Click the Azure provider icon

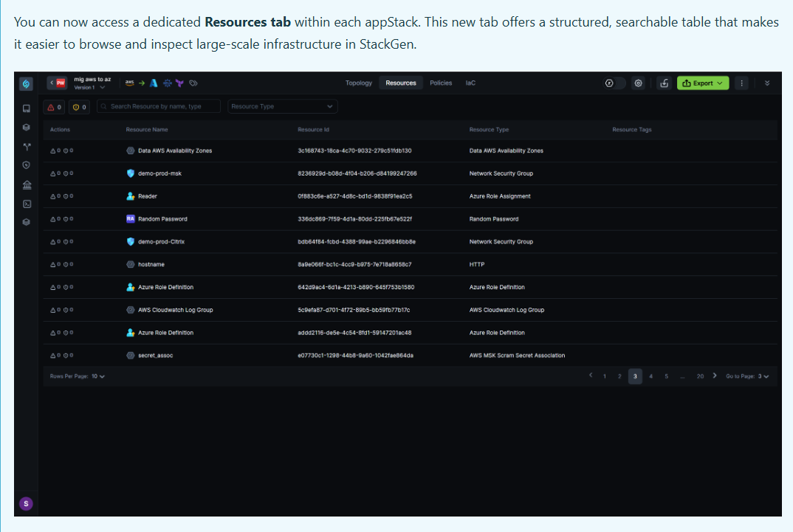click(x=154, y=83)
